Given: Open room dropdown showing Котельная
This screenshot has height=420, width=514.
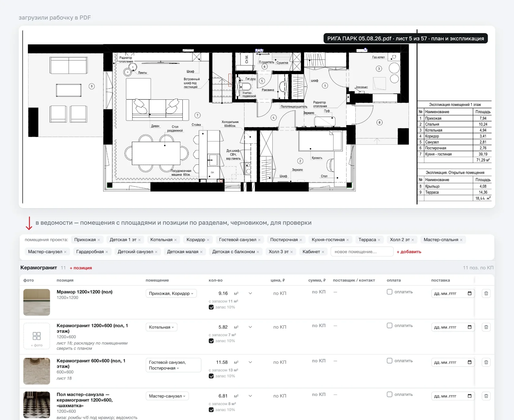Looking at the screenshot, I should click(161, 327).
